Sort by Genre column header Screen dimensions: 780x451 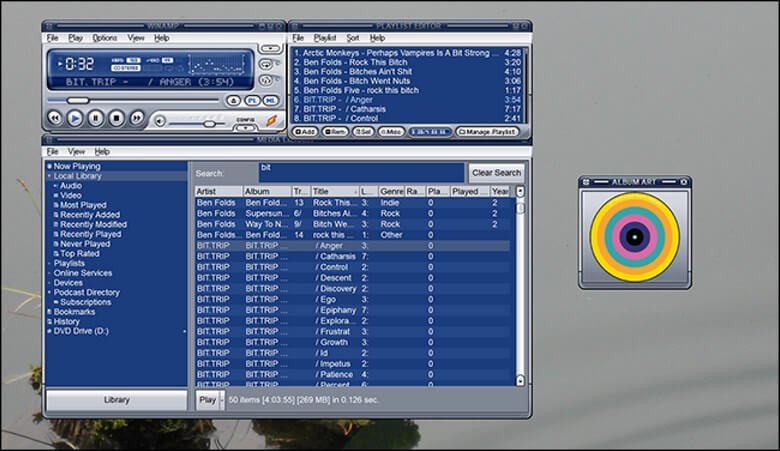pyautogui.click(x=391, y=191)
